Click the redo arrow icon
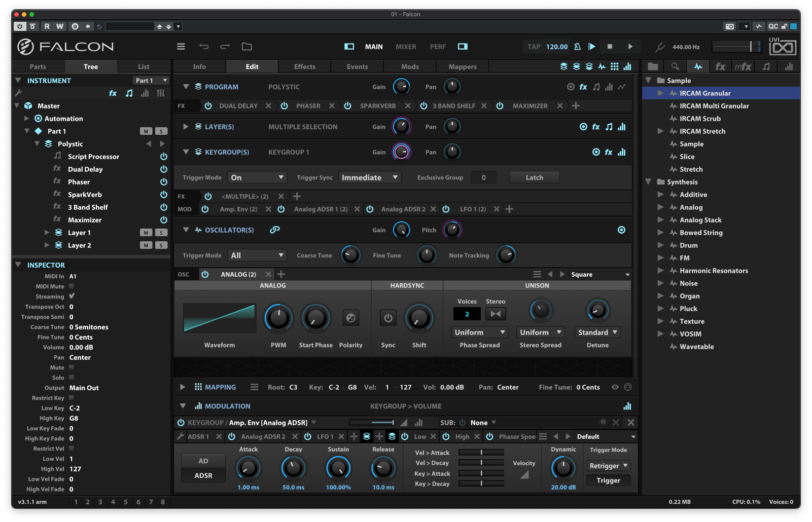 225,47
